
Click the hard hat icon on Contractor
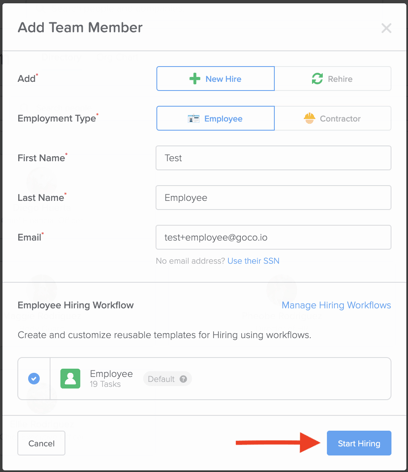click(x=309, y=118)
